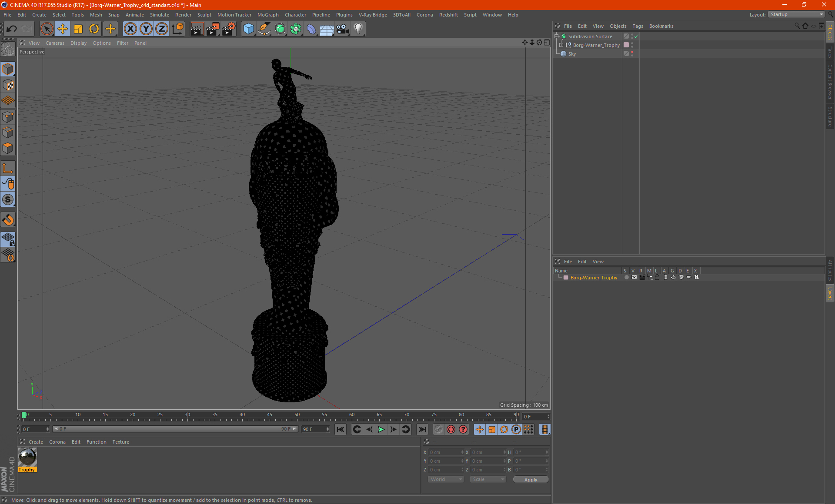
Task: Go to end of animation
Action: click(422, 429)
